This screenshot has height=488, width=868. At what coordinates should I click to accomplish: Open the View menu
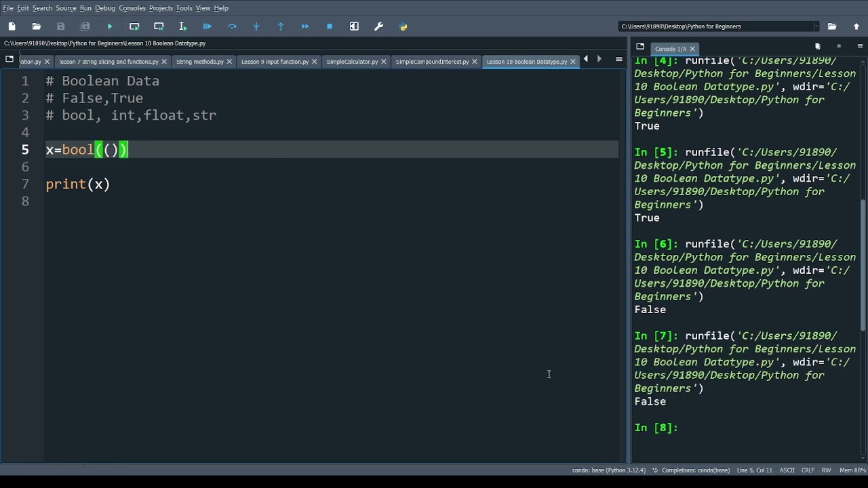203,8
